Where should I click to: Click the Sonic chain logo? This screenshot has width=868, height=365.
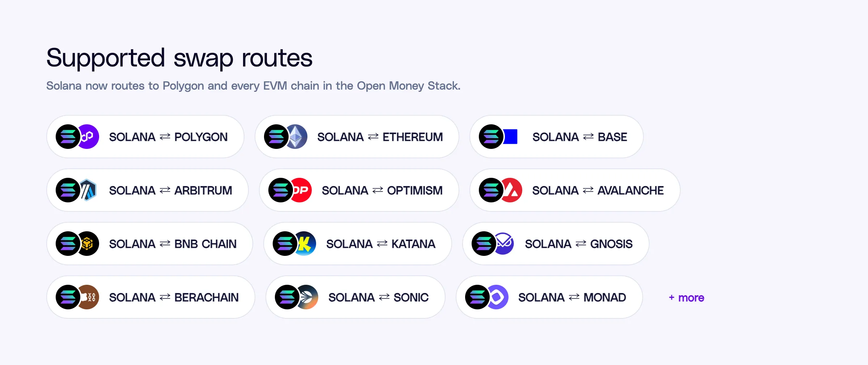[308, 297]
